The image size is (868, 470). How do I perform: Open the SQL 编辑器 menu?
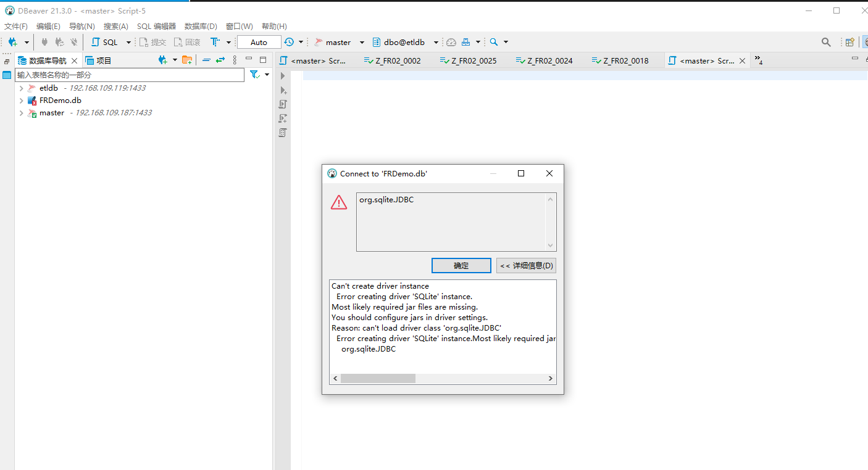[156, 27]
